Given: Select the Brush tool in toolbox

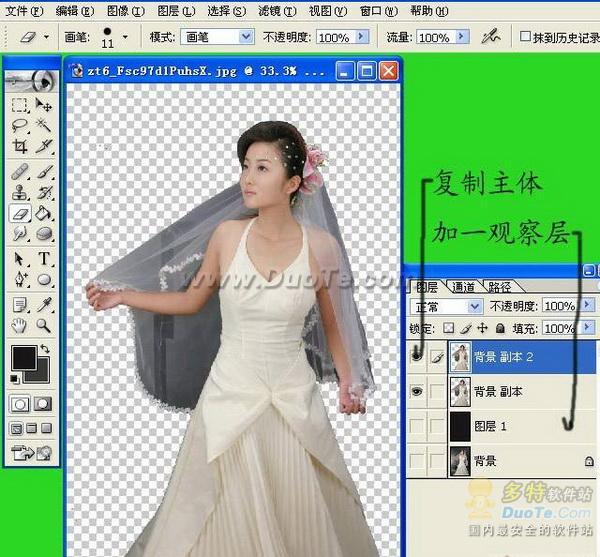Looking at the screenshot, I should (44, 172).
